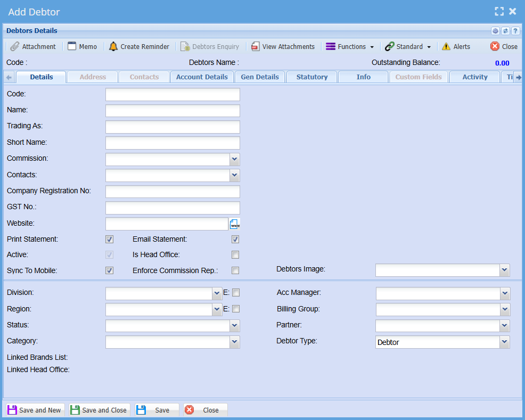Click the Save and Close button
The width and height of the screenshot is (525, 420).
coord(99,410)
